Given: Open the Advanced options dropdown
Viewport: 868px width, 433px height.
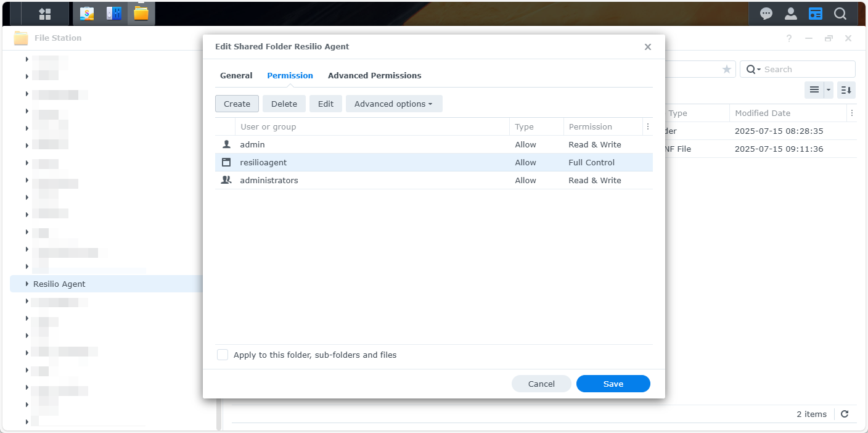Looking at the screenshot, I should point(393,104).
